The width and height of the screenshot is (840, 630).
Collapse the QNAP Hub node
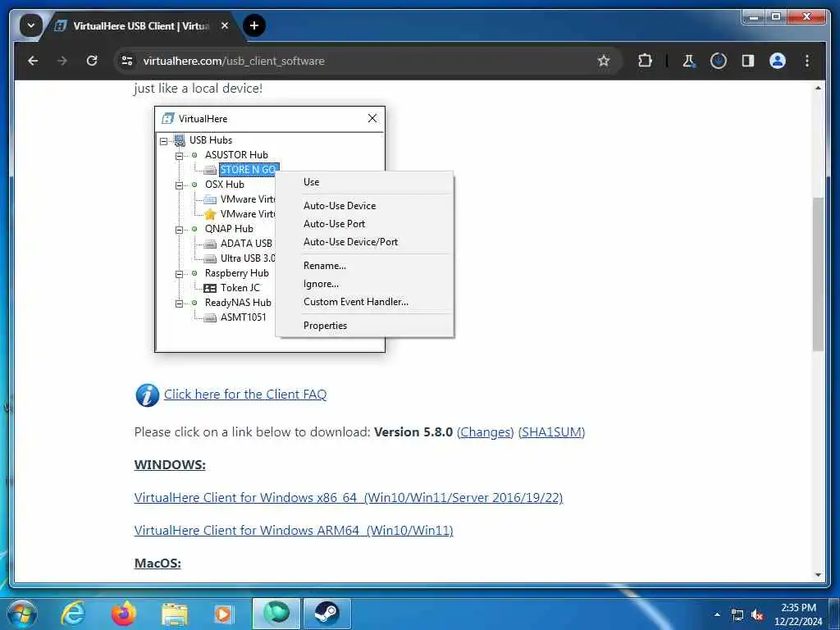tap(179, 230)
